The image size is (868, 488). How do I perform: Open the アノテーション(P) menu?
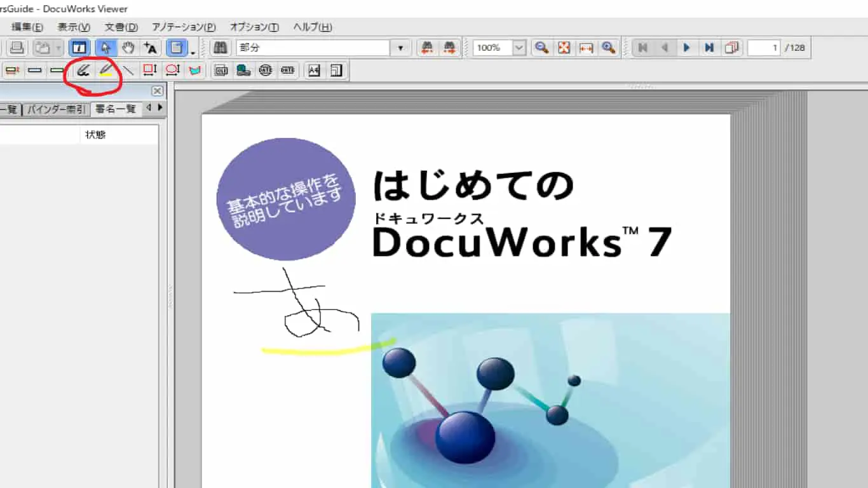coord(184,27)
